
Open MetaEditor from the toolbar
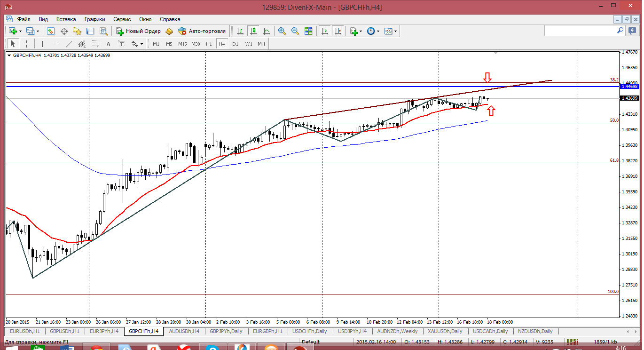(169, 31)
